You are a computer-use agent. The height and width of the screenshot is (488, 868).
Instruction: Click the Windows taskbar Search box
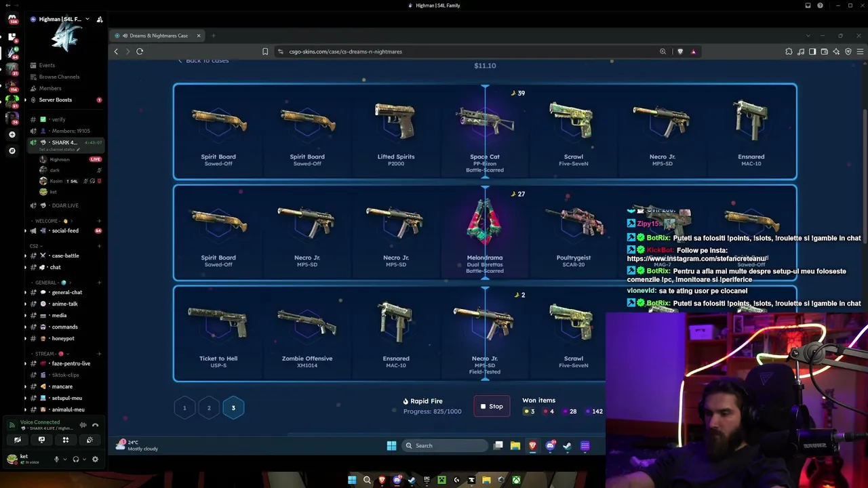pyautogui.click(x=444, y=445)
